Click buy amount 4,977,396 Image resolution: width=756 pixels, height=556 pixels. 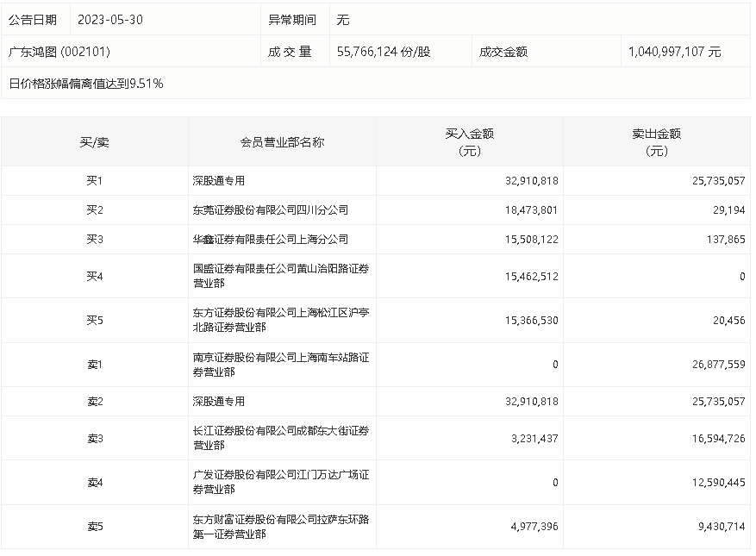[534, 527]
